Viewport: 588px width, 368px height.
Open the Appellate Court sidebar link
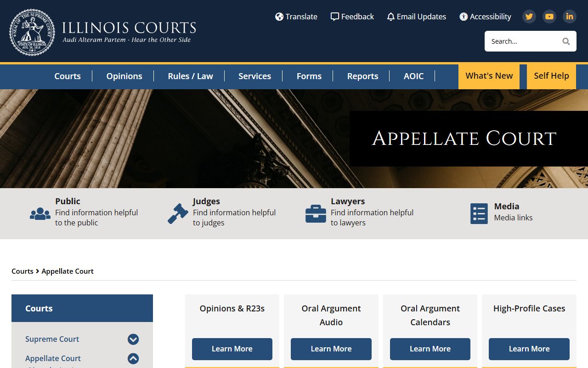coord(53,359)
